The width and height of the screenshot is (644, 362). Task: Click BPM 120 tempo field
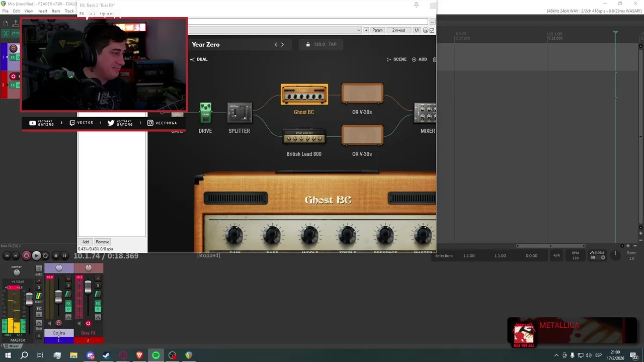click(576, 255)
